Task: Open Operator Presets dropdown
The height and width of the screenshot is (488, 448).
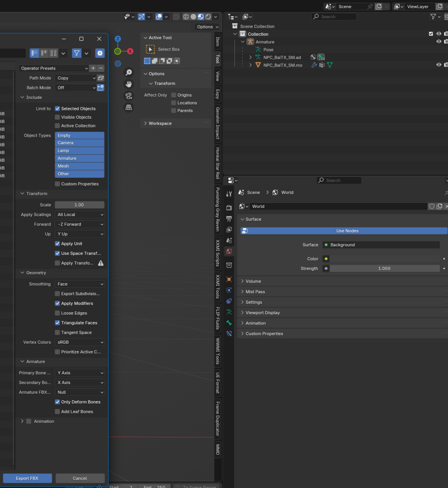Action: [53, 69]
